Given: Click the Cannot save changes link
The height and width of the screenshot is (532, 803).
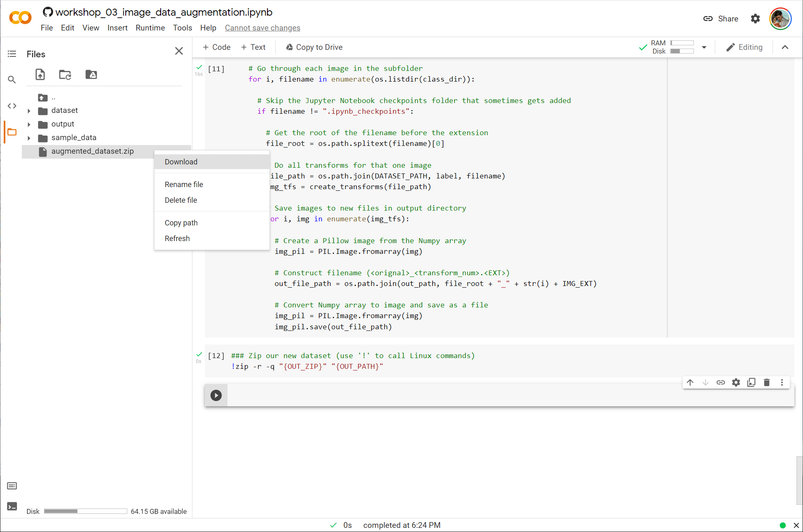Looking at the screenshot, I should pos(262,28).
